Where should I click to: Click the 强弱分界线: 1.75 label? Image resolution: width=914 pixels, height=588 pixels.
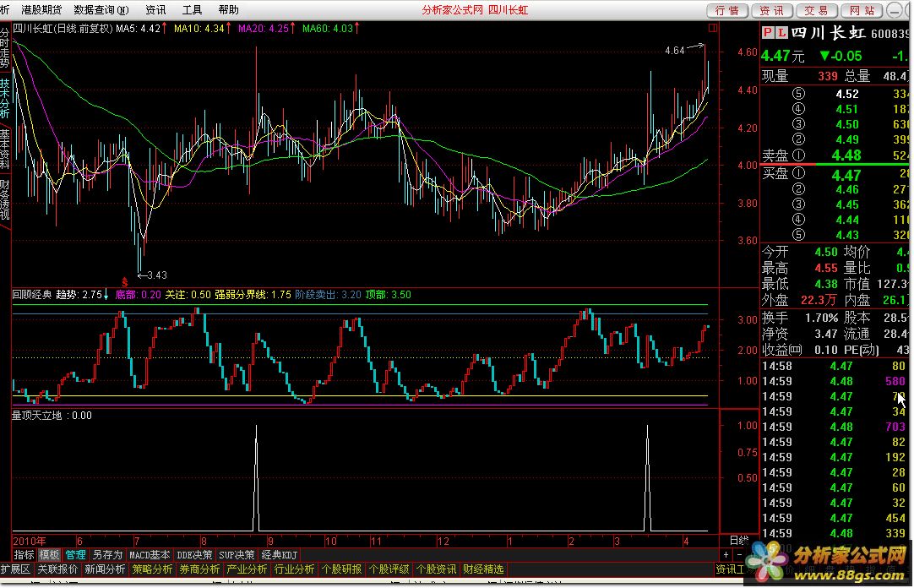tap(253, 295)
